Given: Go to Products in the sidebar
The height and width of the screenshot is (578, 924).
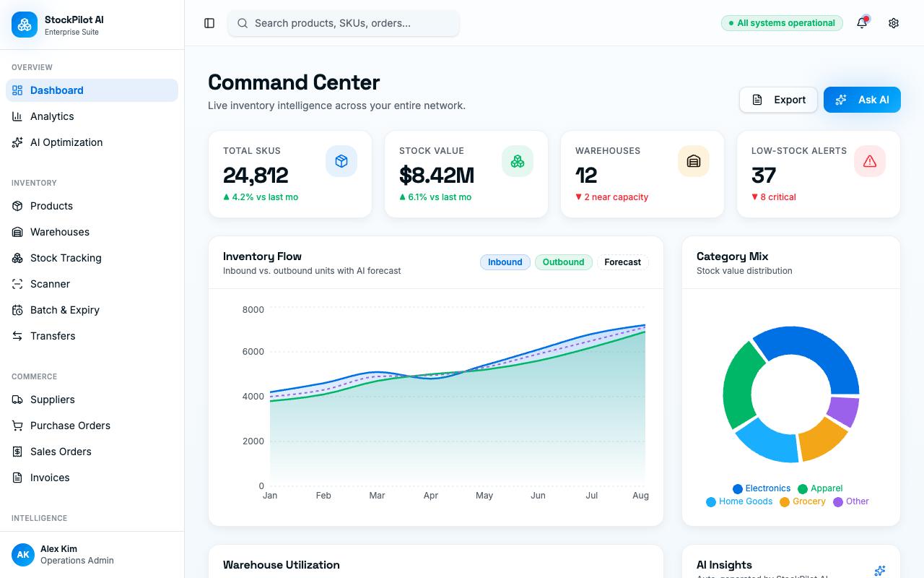Looking at the screenshot, I should click(x=92, y=206).
